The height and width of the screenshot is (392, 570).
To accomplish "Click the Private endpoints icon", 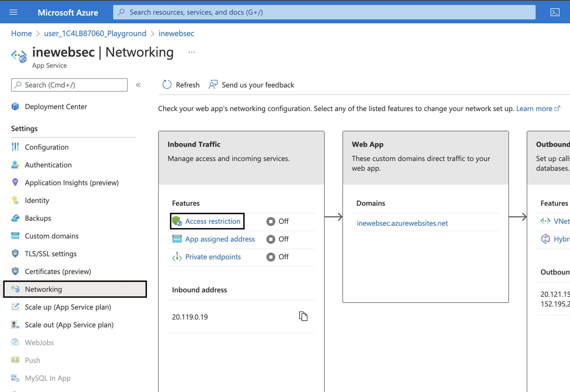I will pos(177,257).
